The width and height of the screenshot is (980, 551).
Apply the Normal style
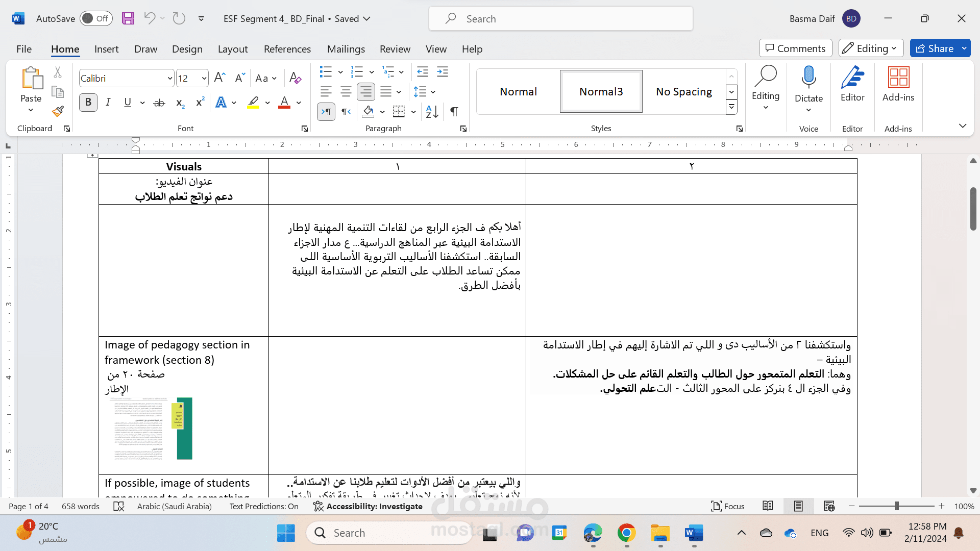pyautogui.click(x=518, y=91)
